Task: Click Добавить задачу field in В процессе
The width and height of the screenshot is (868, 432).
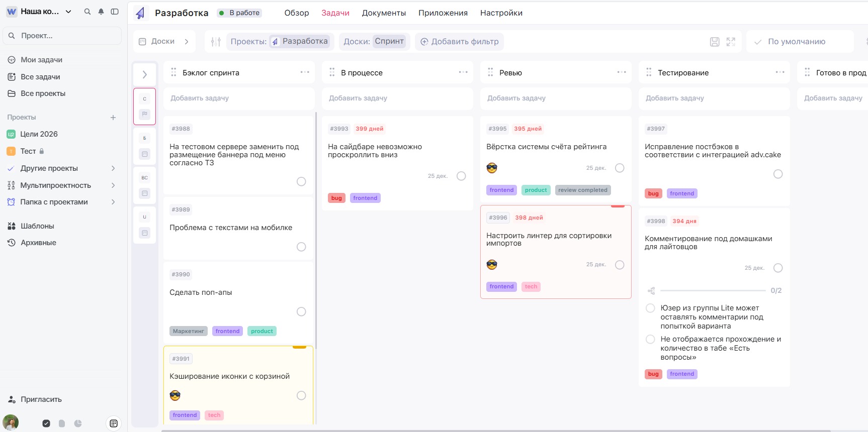Action: click(x=397, y=98)
